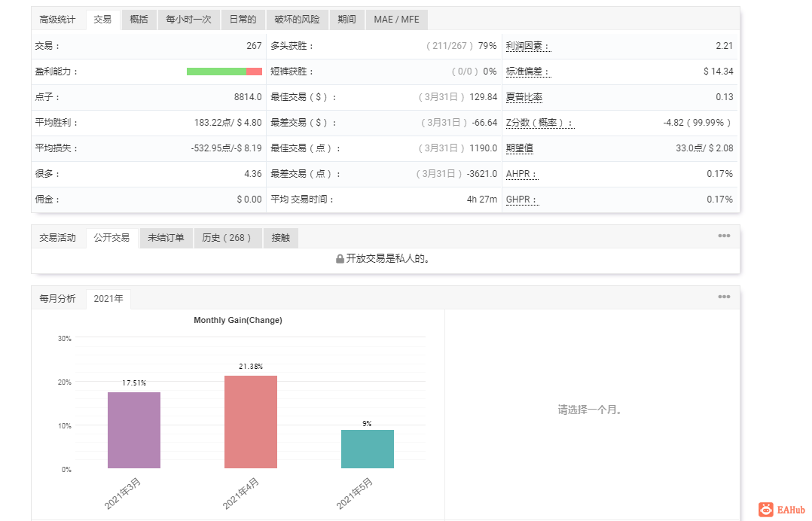This screenshot has height=521, width=812.
Task: Click the 期望值 label
Action: tap(520, 148)
